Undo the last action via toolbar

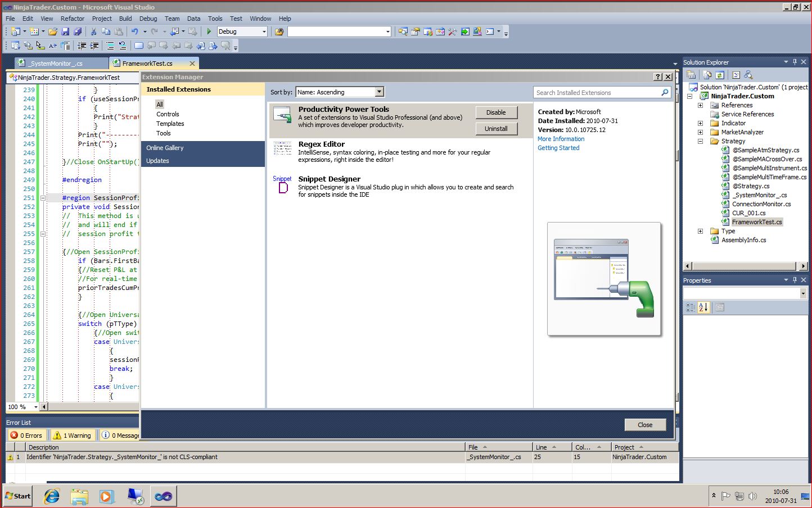coord(135,31)
